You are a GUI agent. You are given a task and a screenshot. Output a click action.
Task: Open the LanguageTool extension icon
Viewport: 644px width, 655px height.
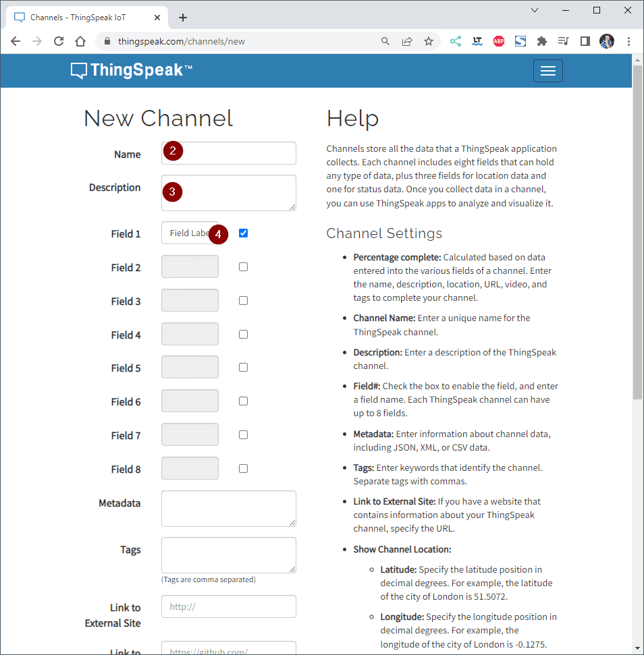(477, 41)
